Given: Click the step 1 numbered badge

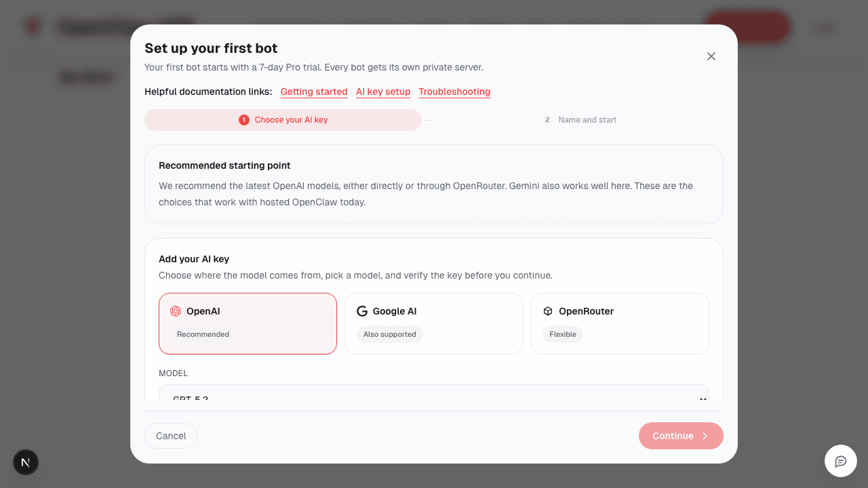Looking at the screenshot, I should [x=244, y=119].
